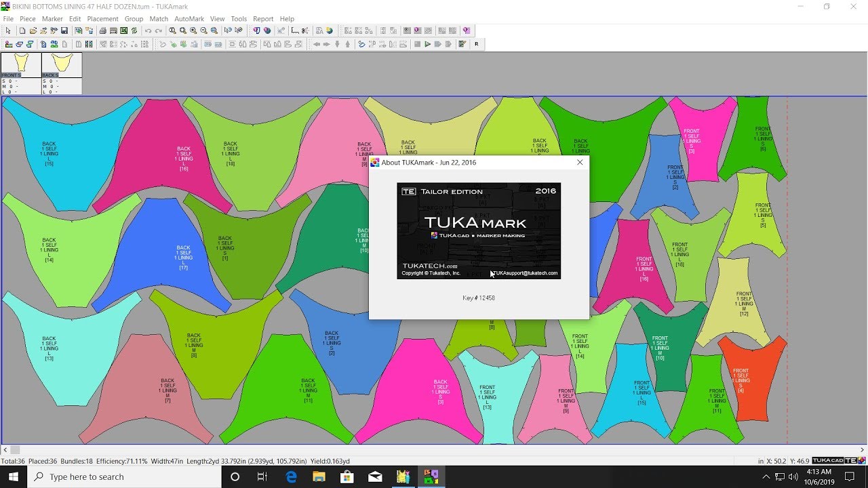The image size is (868, 488).
Task: Open the Placement menu
Action: click(102, 19)
